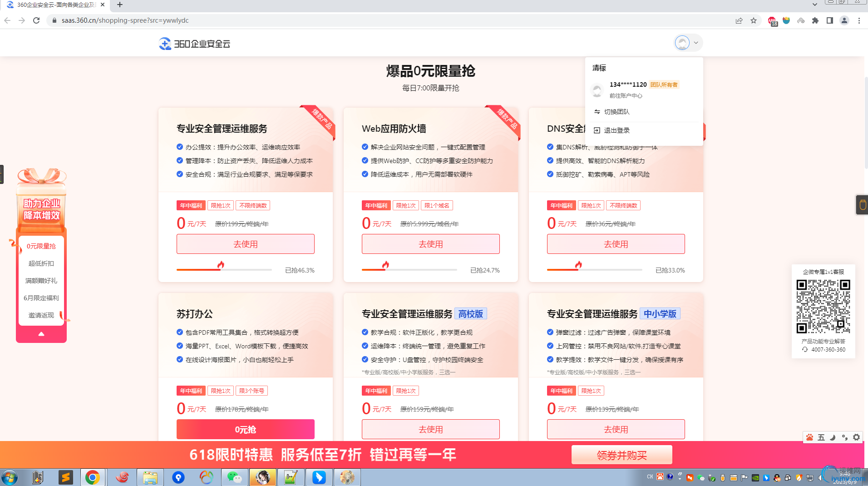Click 0元抢 button for 苏打办公

point(245,429)
